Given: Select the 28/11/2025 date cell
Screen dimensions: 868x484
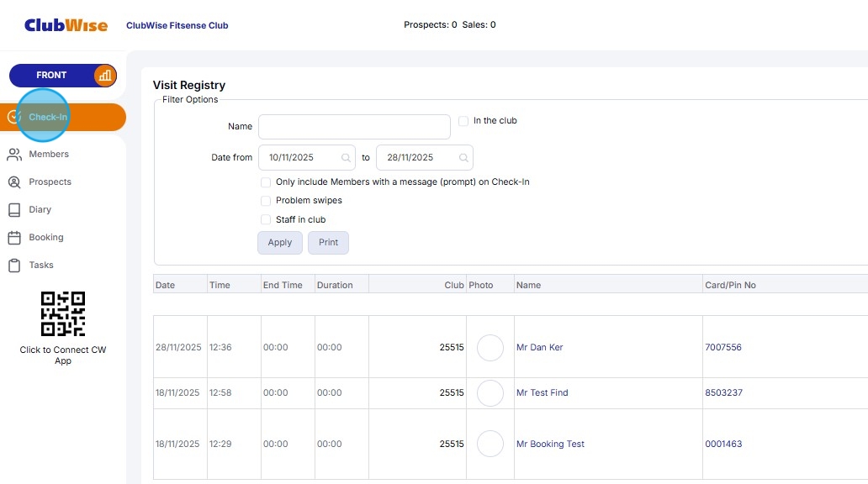Looking at the screenshot, I should (178, 347).
